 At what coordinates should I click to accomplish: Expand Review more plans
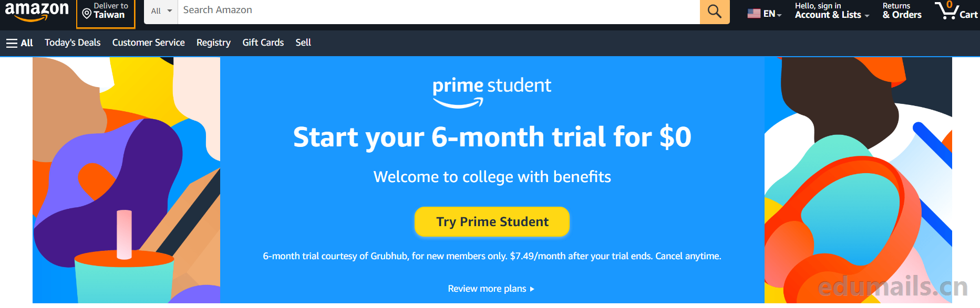491,289
